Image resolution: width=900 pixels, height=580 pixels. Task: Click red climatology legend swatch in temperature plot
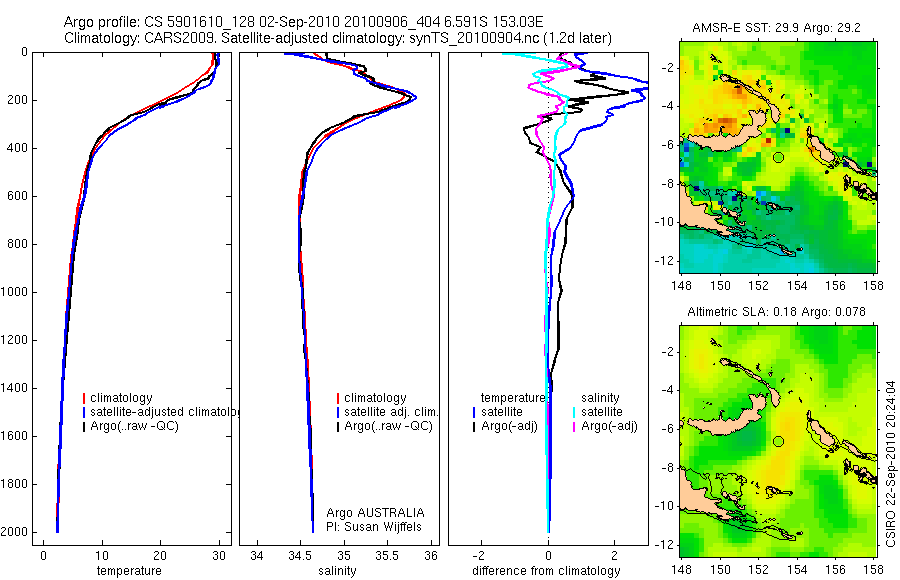point(84,398)
